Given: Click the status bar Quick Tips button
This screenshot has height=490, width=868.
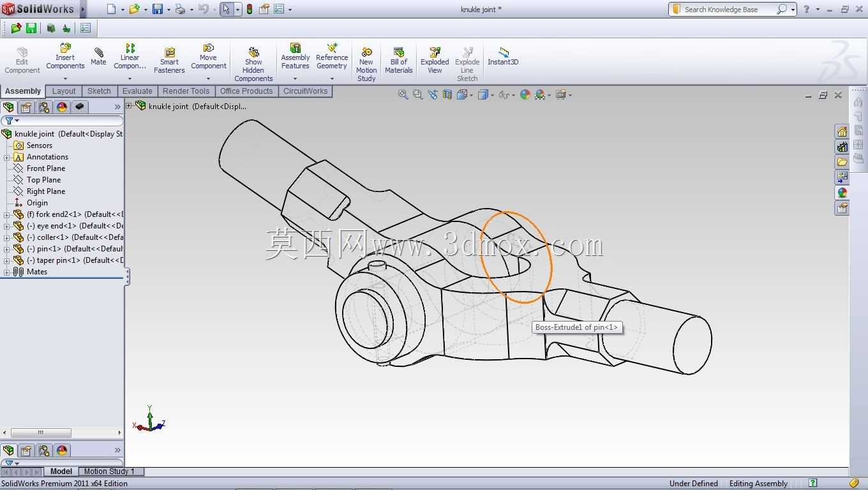Looking at the screenshot, I should pos(812,484).
